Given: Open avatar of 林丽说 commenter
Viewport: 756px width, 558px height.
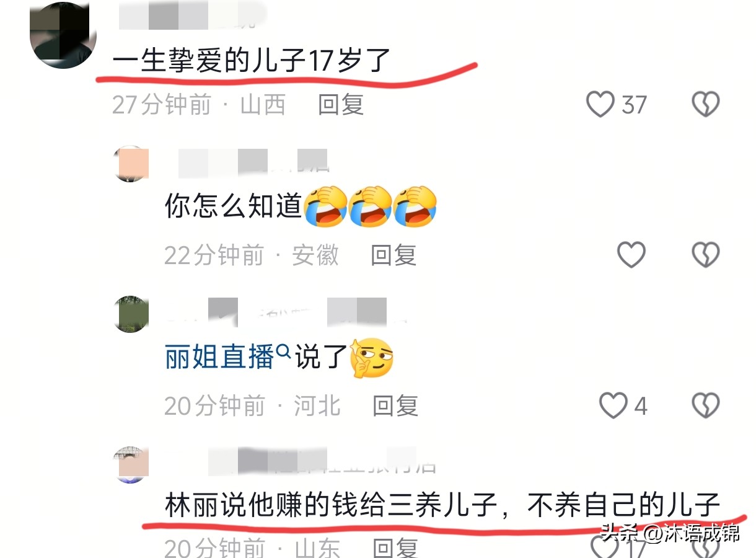Looking at the screenshot, I should pyautogui.click(x=131, y=465).
